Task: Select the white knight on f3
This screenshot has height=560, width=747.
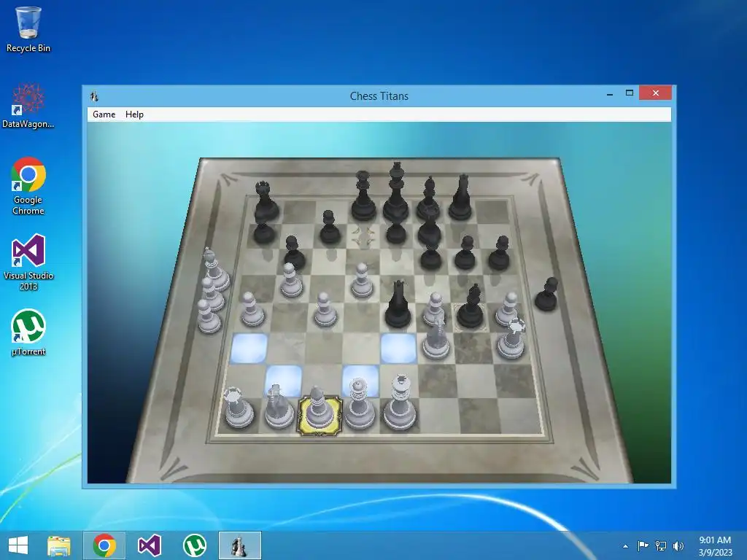Action: tap(436, 339)
